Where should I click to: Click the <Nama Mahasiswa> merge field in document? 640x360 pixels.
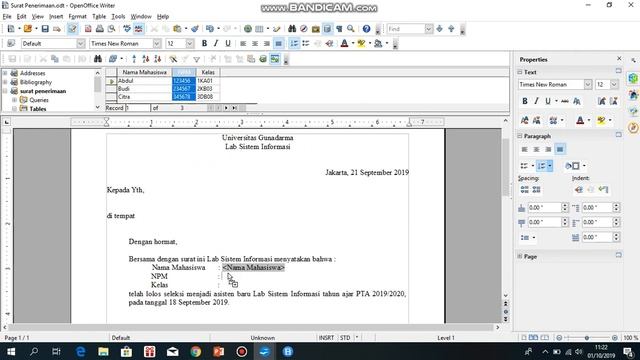253,267
